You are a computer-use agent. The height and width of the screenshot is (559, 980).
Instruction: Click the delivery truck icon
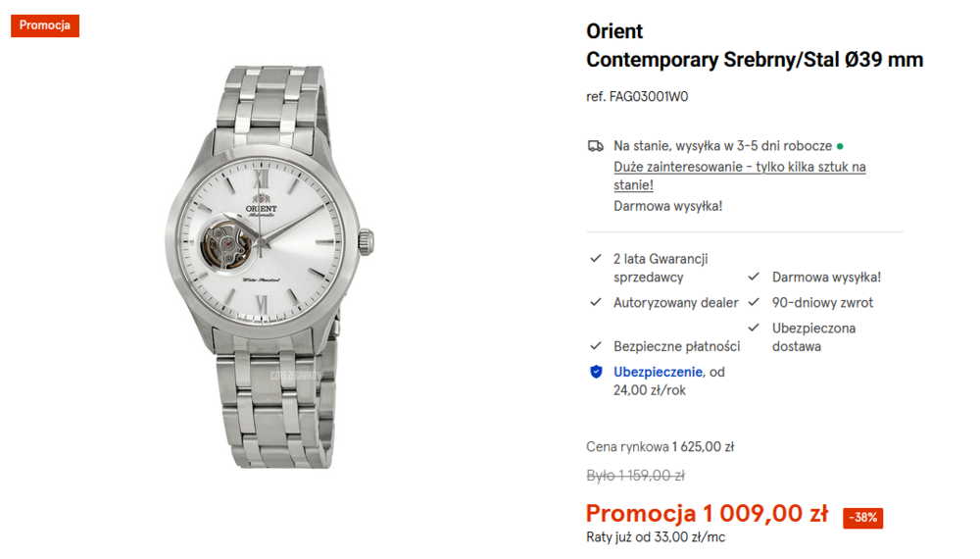click(x=596, y=146)
